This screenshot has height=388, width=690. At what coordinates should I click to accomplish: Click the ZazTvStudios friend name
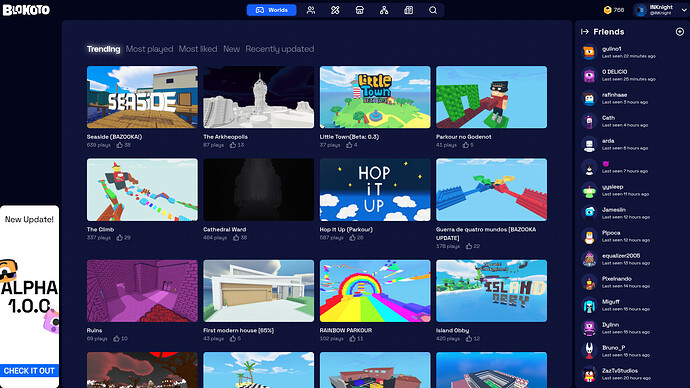[620, 370]
